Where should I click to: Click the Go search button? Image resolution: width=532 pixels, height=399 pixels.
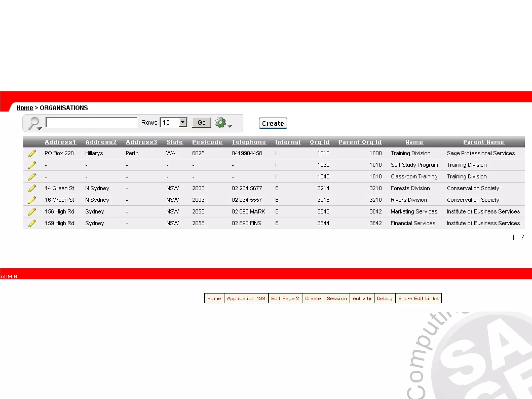pyautogui.click(x=201, y=123)
